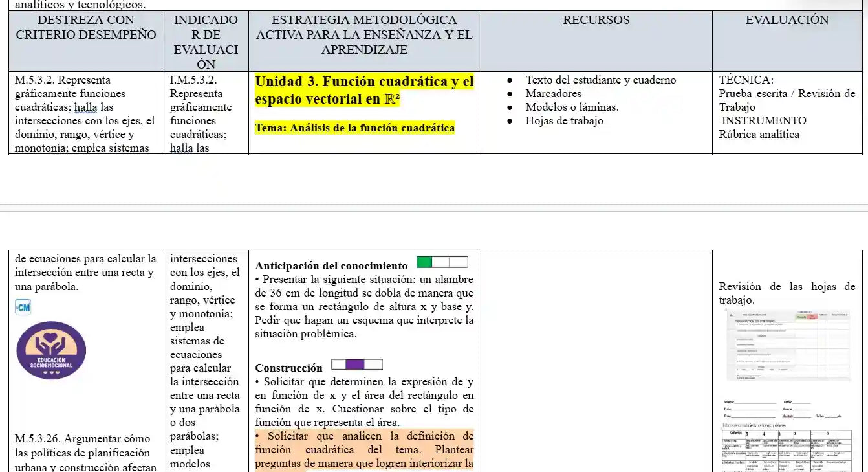Screen dimensions: 868x472
Task: Click the Marcadores bullet item
Action: [x=553, y=94]
